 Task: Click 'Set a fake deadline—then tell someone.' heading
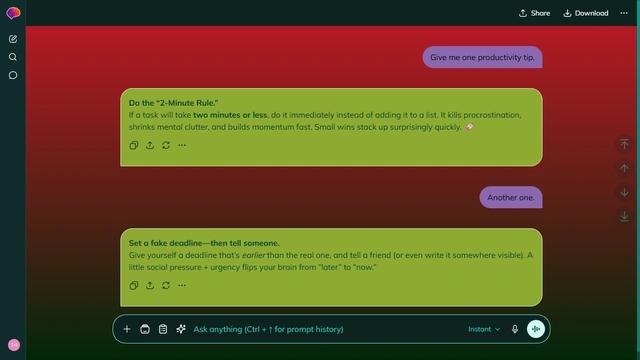(x=204, y=243)
